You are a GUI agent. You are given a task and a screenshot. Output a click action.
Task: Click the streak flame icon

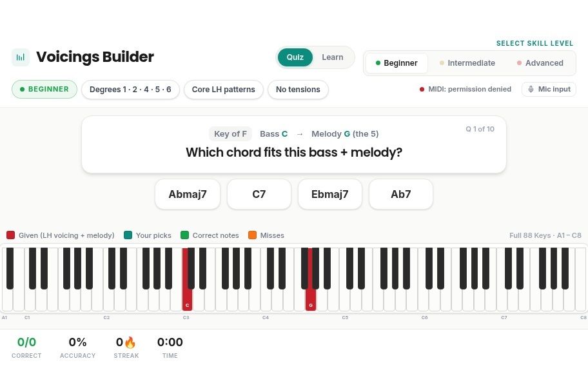[x=130, y=342]
